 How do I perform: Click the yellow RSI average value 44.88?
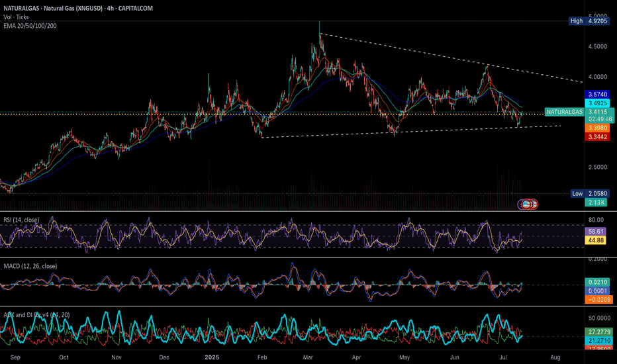click(595, 240)
